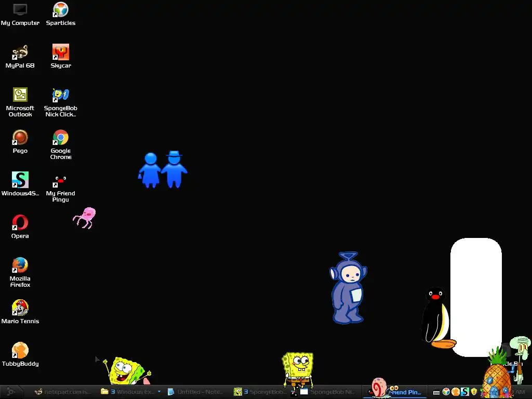532x399 pixels.
Task: Open the Windows Explorer taskbar group
Action: 128,392
